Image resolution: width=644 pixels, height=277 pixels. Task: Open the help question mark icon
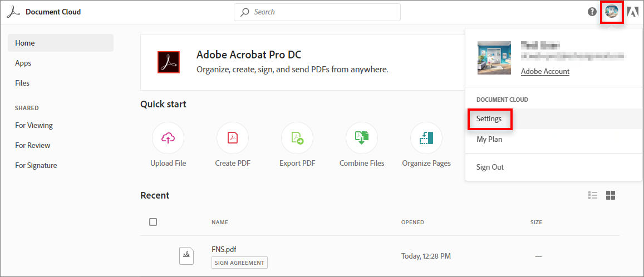[x=592, y=12]
